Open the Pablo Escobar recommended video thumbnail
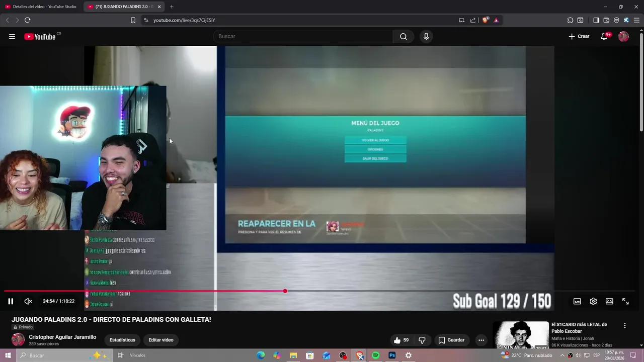644x362 pixels. click(x=521, y=335)
